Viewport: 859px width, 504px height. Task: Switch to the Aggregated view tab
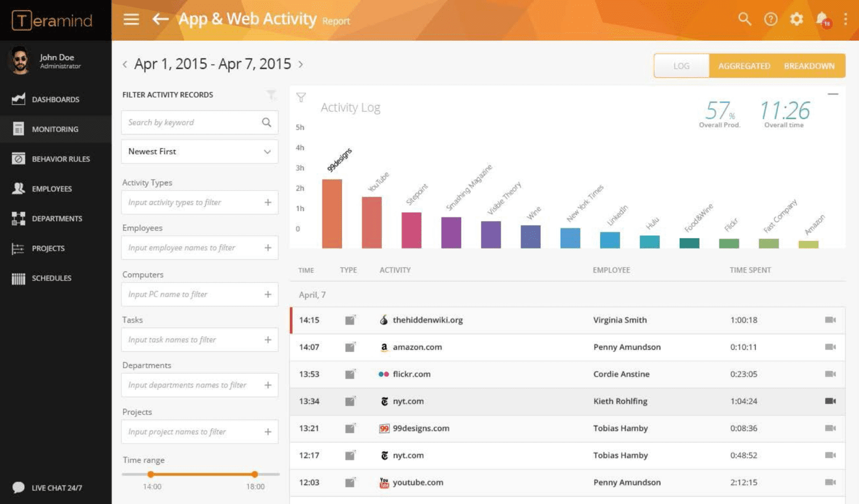[x=744, y=66]
